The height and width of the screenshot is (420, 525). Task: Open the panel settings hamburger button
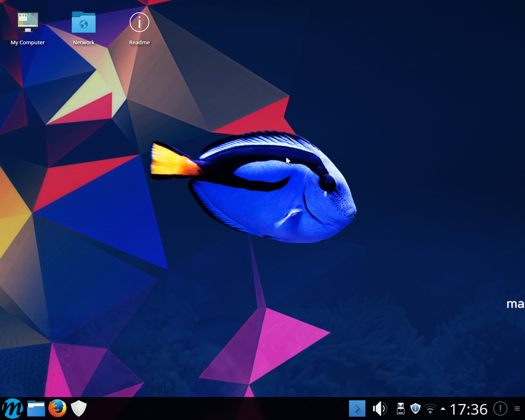(517, 409)
